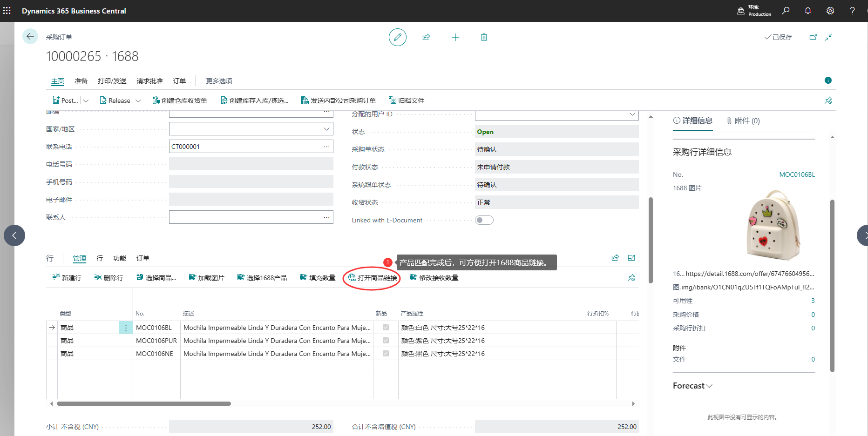This screenshot has height=436, width=868.
Task: Open the MOC0106BL item number link
Action: point(797,174)
